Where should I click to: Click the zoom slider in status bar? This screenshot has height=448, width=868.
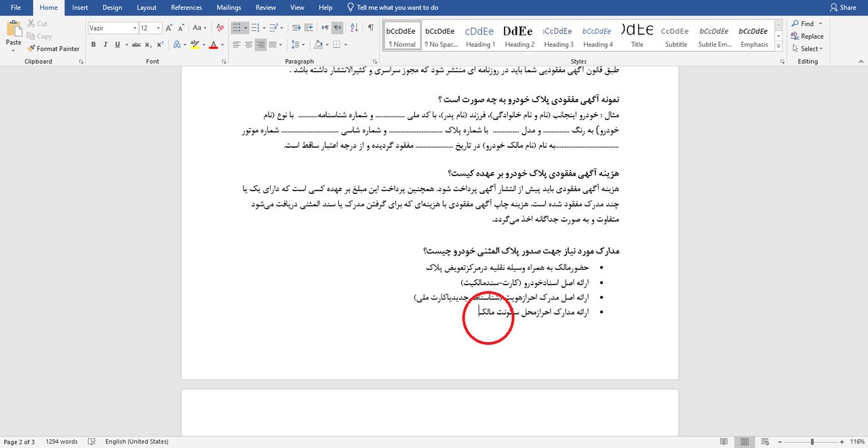[x=812, y=442]
